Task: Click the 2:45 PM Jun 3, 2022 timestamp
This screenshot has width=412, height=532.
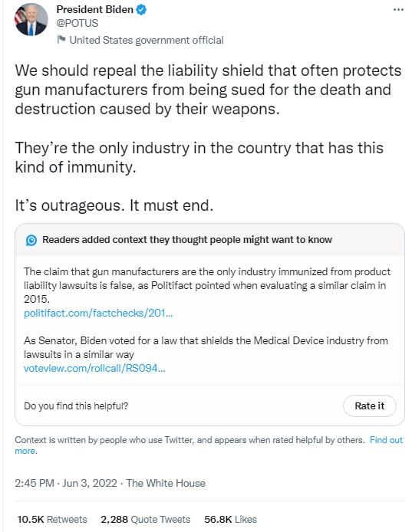Action: pyautogui.click(x=66, y=483)
